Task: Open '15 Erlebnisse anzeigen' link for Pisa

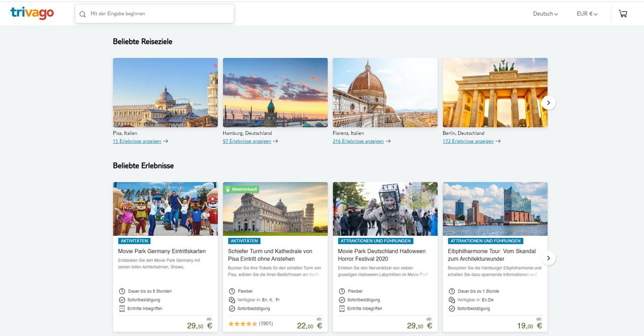Action: [137, 141]
